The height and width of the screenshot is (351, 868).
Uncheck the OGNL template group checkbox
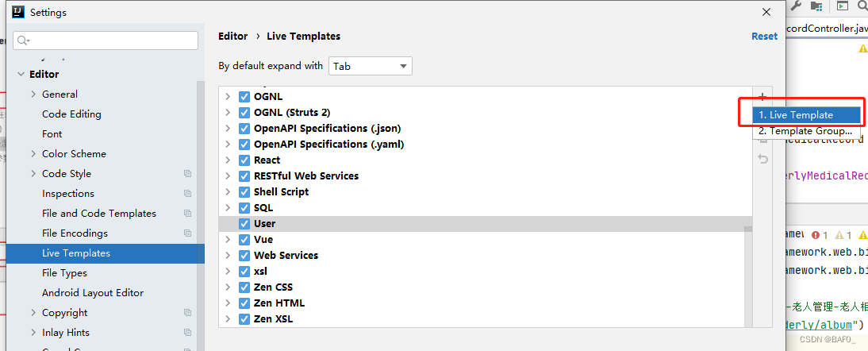click(244, 97)
